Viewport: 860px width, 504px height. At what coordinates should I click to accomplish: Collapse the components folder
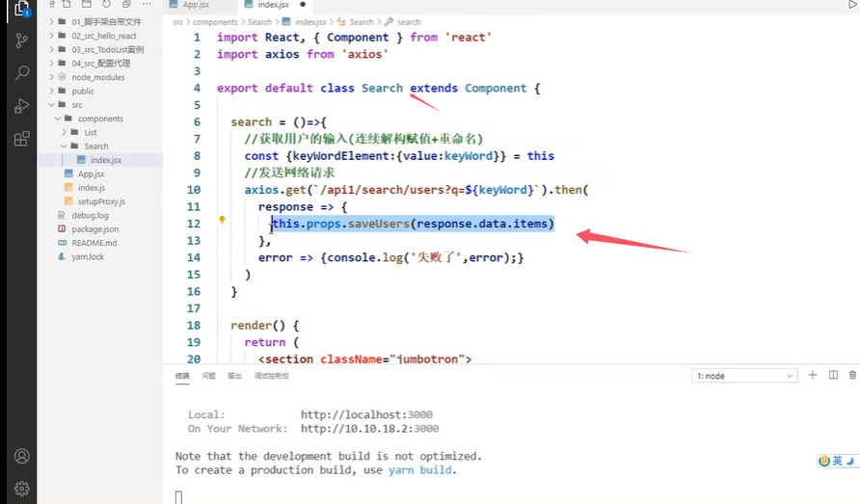click(x=101, y=119)
